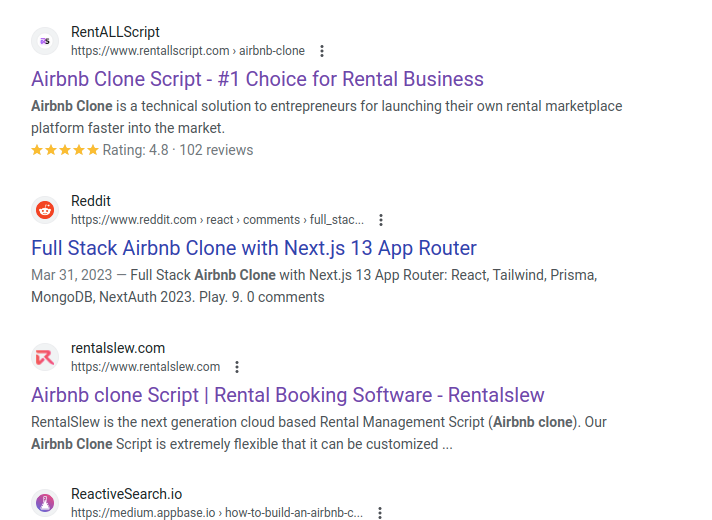This screenshot has height=520, width=712.
Task: Open Full Stack Airbnb Clone Next.js result
Action: click(254, 248)
